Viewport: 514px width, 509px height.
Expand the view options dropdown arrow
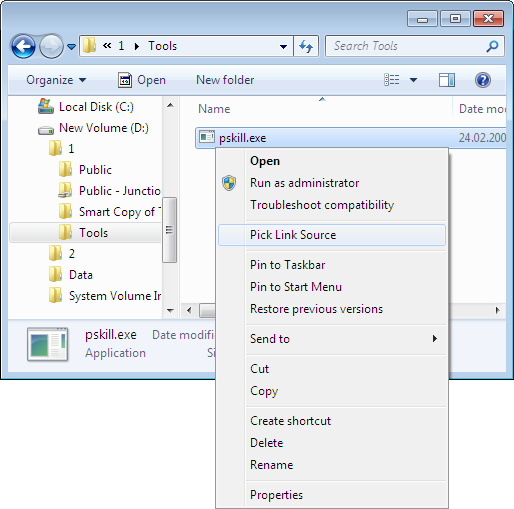click(x=413, y=80)
